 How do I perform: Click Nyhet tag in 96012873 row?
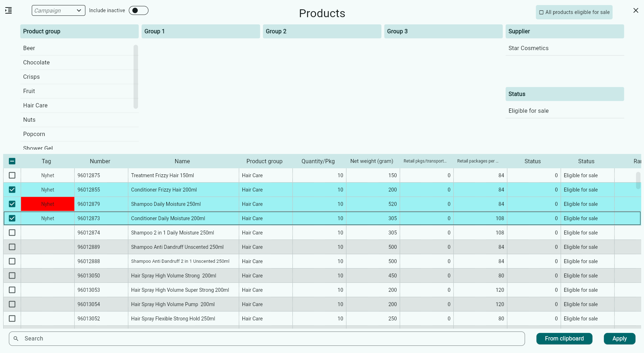48,218
